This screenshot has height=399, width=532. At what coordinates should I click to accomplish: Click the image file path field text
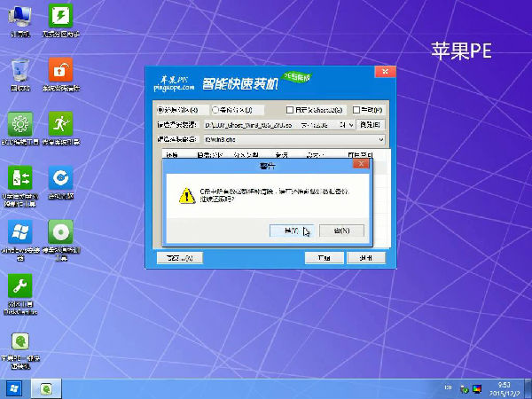pos(248,125)
